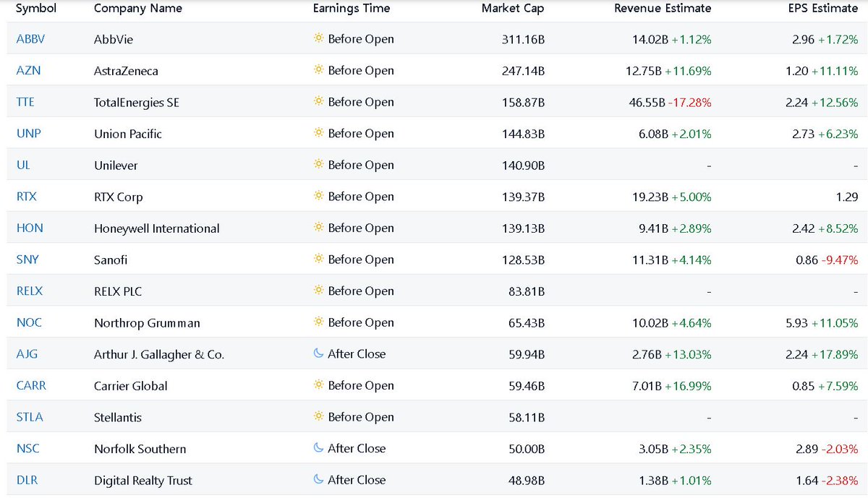Image resolution: width=868 pixels, height=498 pixels.
Task: Select the Northrop Grumman company name
Action: click(147, 323)
